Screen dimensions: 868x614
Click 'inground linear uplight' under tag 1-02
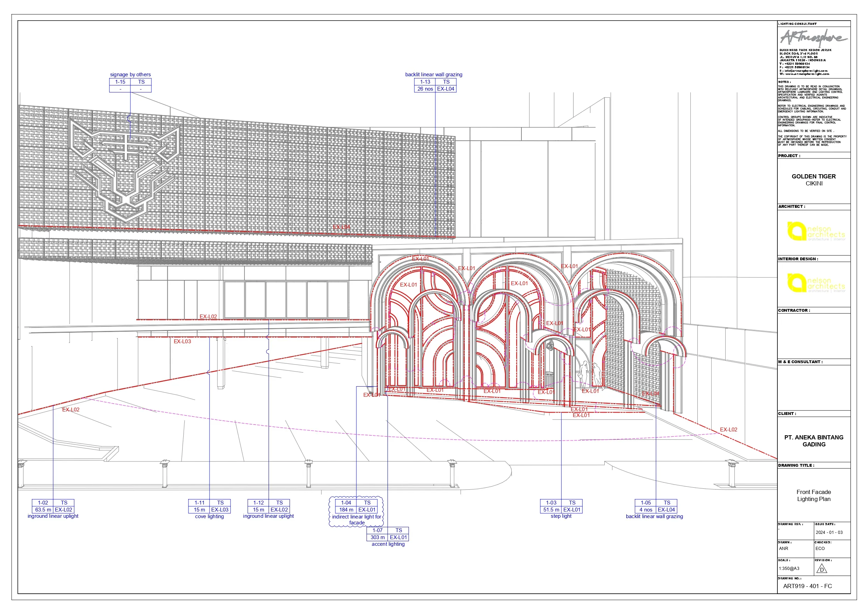pos(53,516)
